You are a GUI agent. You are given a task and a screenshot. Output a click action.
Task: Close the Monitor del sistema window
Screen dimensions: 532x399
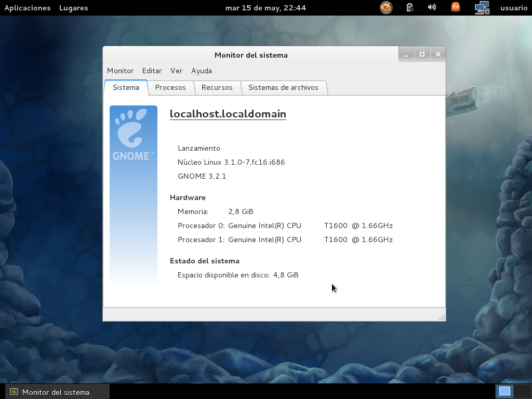[x=438, y=54]
